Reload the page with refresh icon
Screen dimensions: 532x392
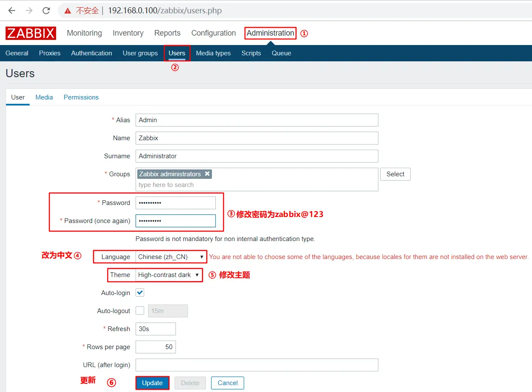point(46,10)
